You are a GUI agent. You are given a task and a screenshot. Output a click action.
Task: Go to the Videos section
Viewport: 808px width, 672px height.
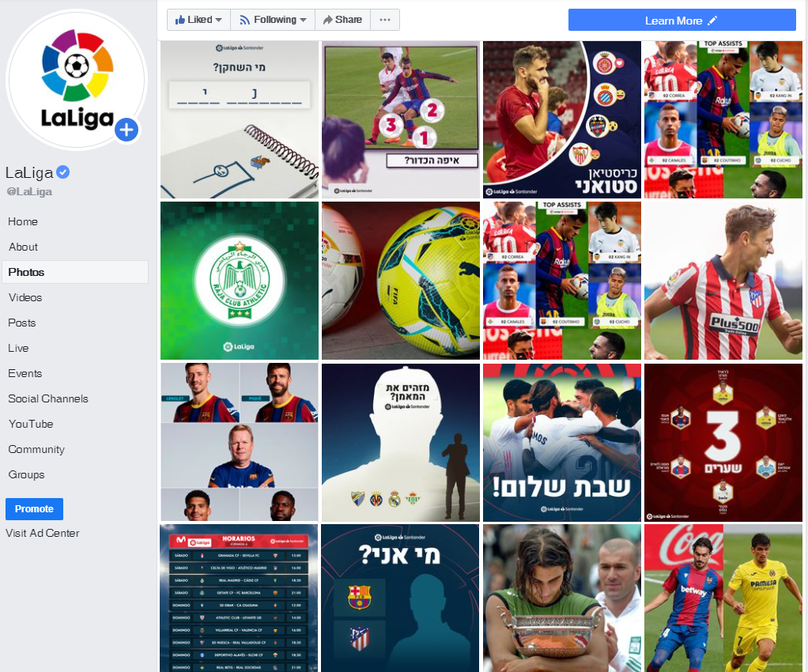click(25, 297)
